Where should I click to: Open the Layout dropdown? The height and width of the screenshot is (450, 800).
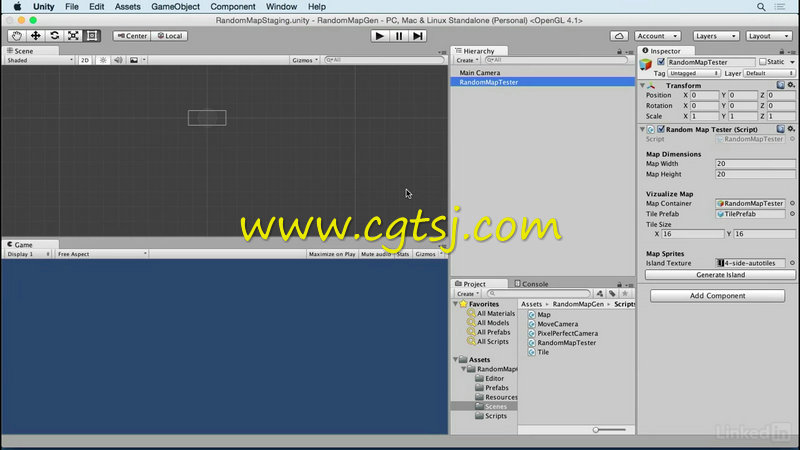769,36
